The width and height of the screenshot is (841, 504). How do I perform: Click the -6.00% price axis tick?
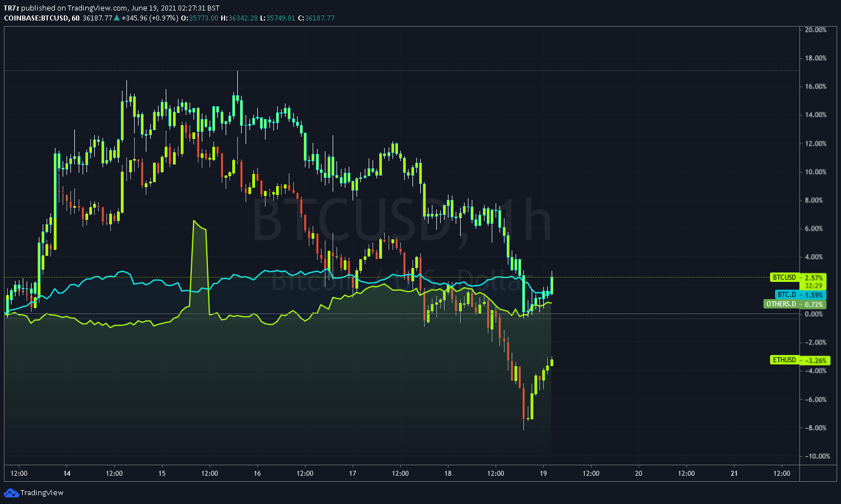pyautogui.click(x=816, y=399)
